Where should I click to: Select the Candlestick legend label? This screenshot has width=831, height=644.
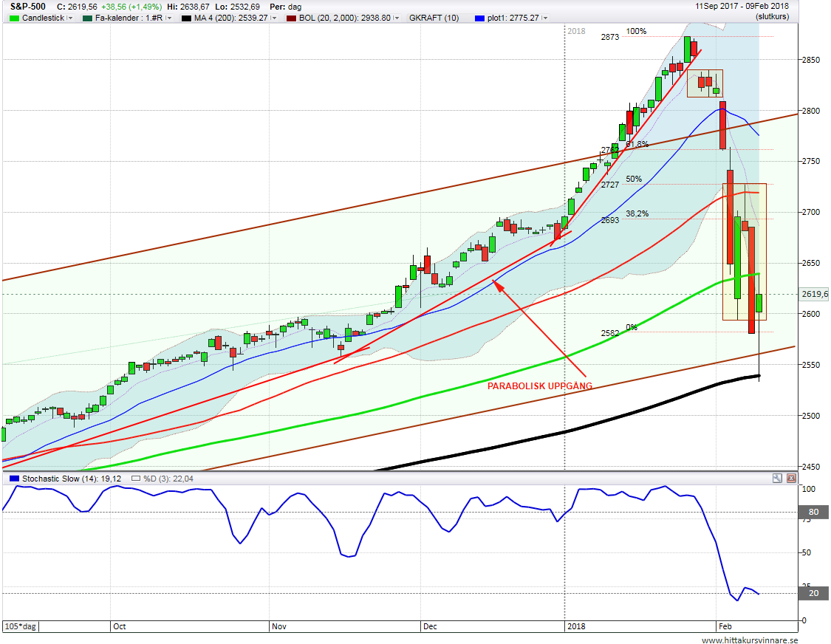[43, 18]
